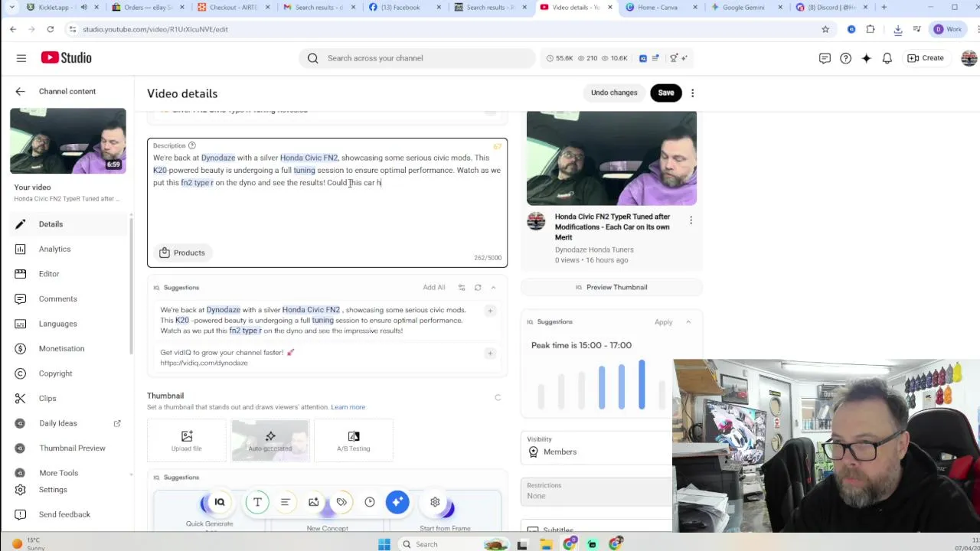Open three-dot menu beside video title card
980x551 pixels.
691,220
